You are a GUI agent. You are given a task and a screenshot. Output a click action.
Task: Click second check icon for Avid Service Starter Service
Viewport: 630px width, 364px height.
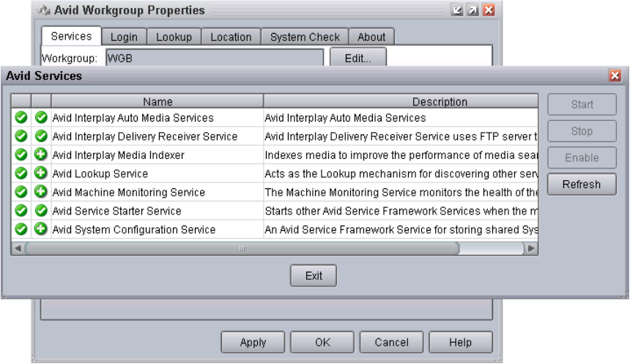(x=41, y=210)
